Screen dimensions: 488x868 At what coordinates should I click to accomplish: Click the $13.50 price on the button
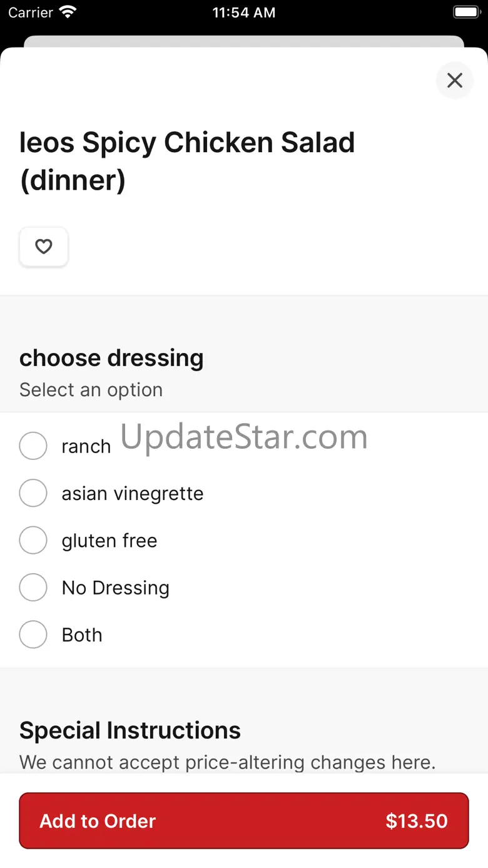417,821
